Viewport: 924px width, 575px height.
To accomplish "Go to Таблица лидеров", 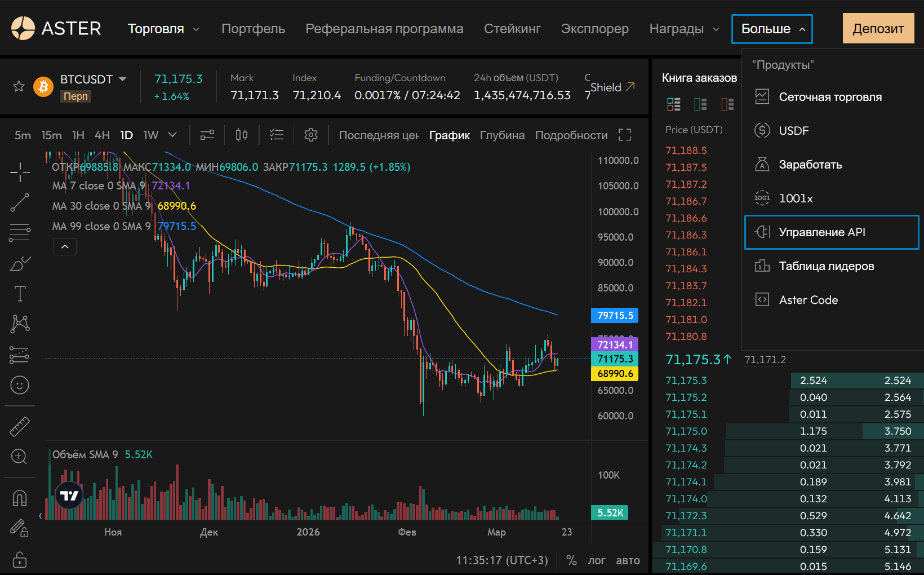I will (832, 266).
